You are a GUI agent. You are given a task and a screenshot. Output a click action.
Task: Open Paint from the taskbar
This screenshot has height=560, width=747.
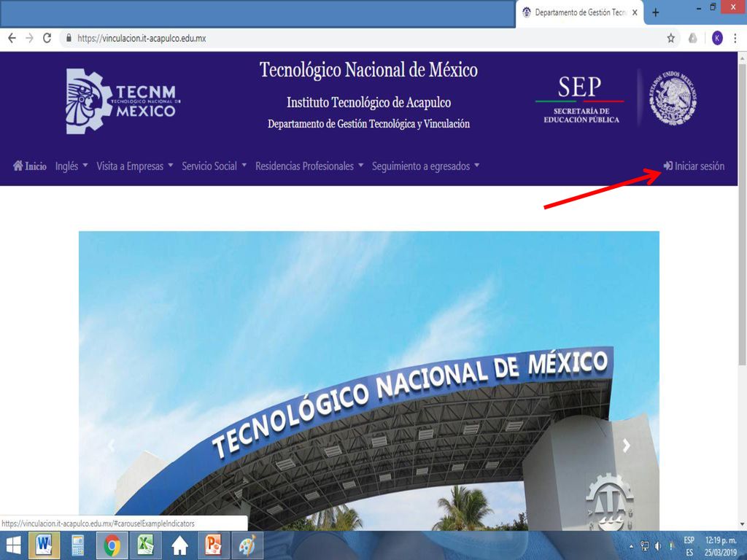(x=247, y=545)
